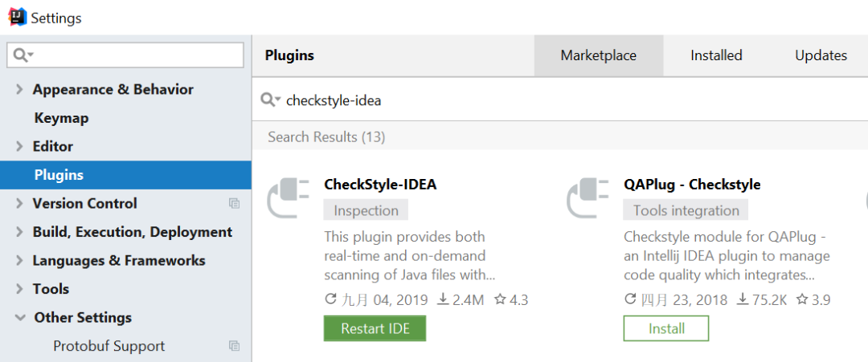Viewport: 868px width, 362px height.
Task: Click the settings search magnifier icon
Action: (22, 55)
